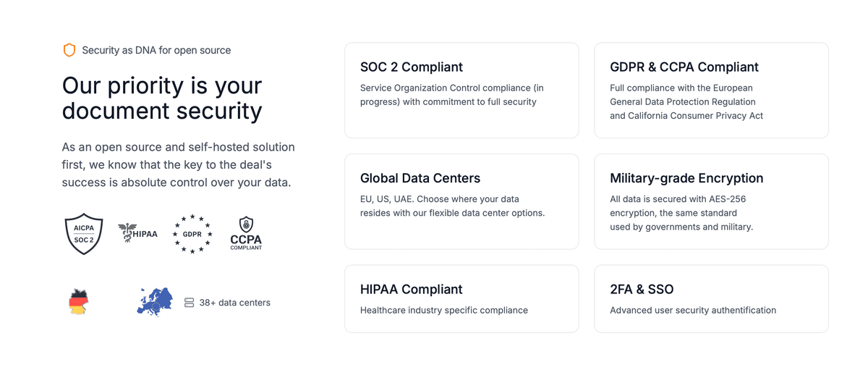
Task: Click the HIPAA caduceus logo
Action: click(x=137, y=233)
